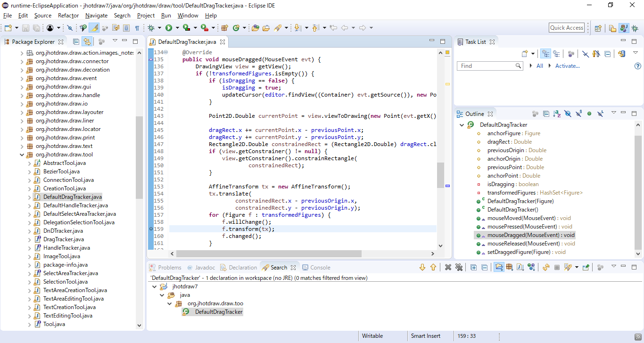Open Package Explorer view menu triangle

[x=114, y=41]
